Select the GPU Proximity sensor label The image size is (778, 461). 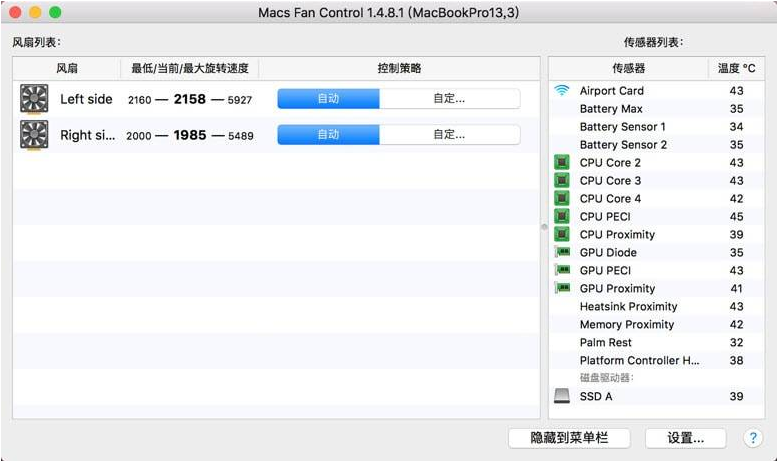pyautogui.click(x=617, y=288)
